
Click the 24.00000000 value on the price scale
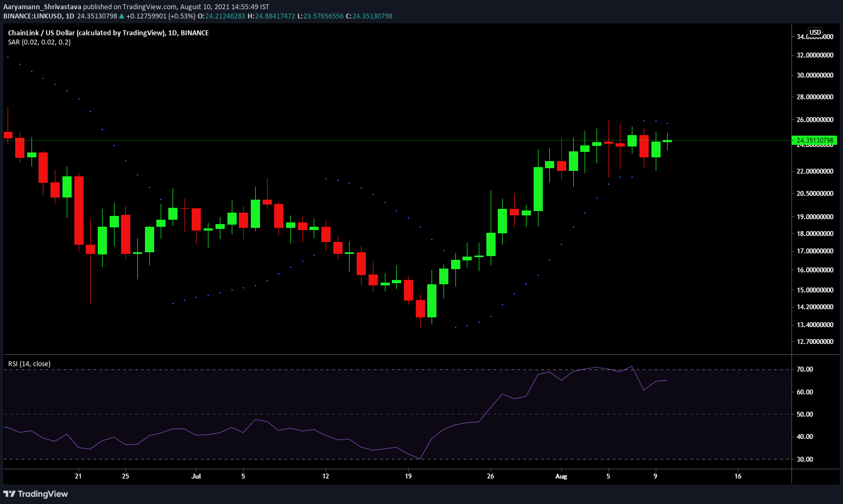point(813,146)
